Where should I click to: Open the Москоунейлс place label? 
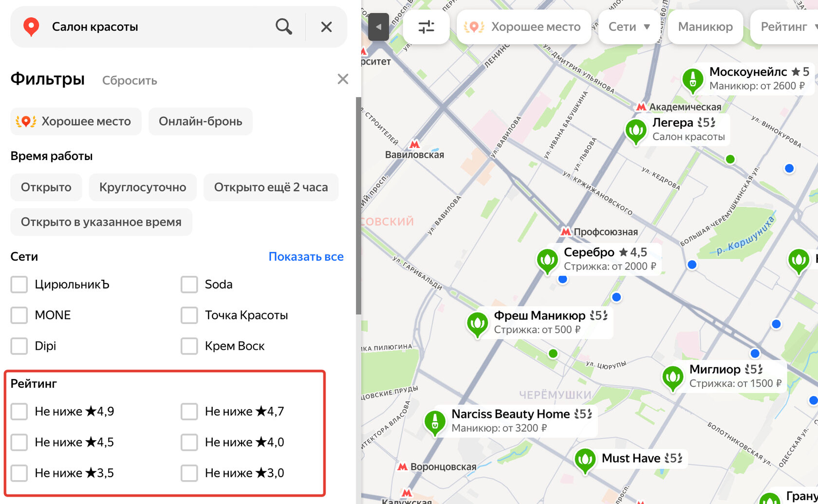(759, 78)
